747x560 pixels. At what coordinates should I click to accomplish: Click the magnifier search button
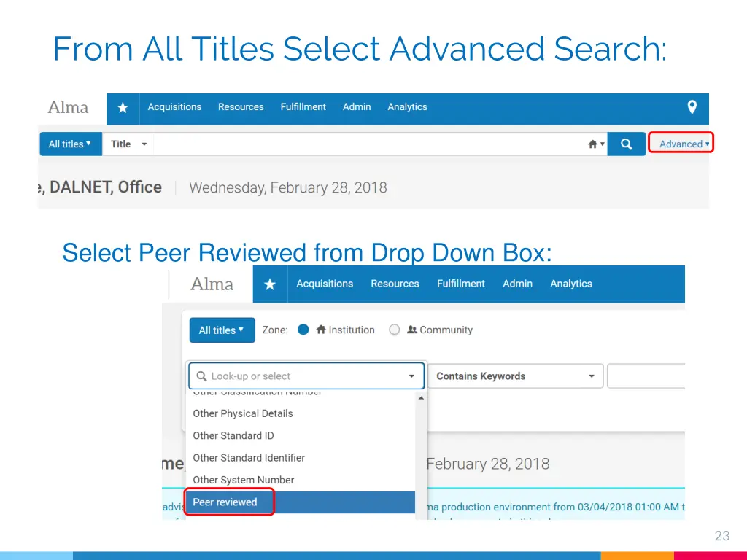click(x=627, y=144)
